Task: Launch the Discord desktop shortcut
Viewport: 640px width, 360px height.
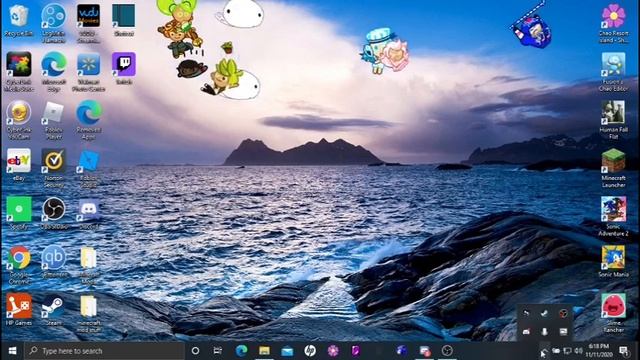Action: (x=88, y=213)
